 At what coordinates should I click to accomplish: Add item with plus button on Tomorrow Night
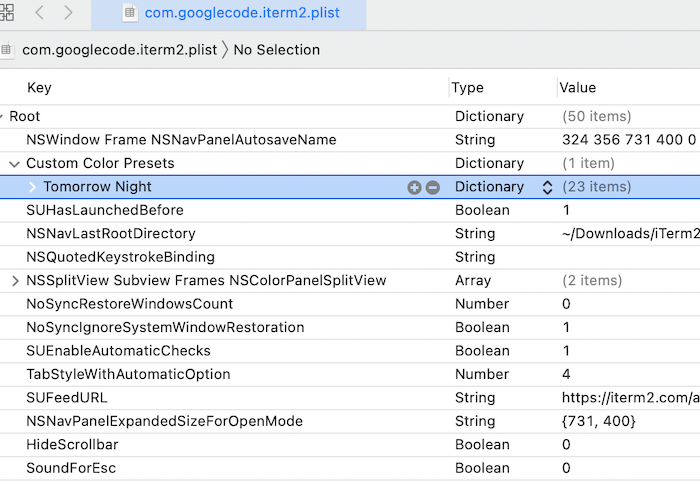(414, 187)
